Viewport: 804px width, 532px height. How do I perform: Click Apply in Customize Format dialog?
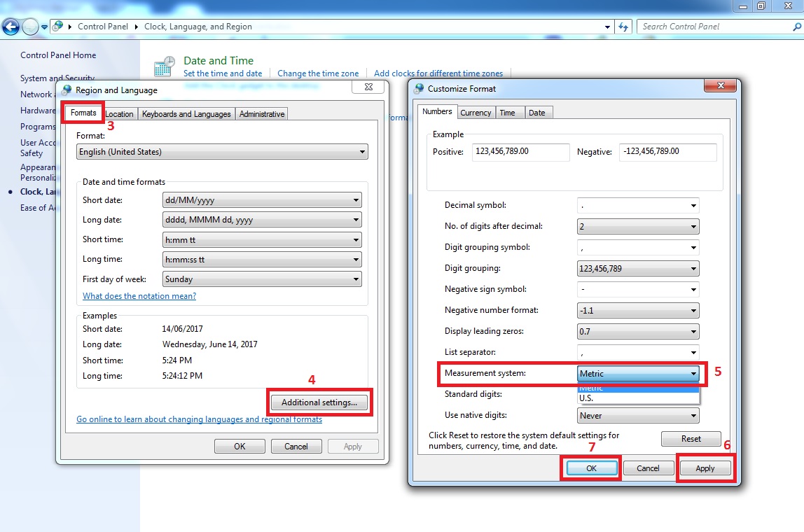(705, 468)
